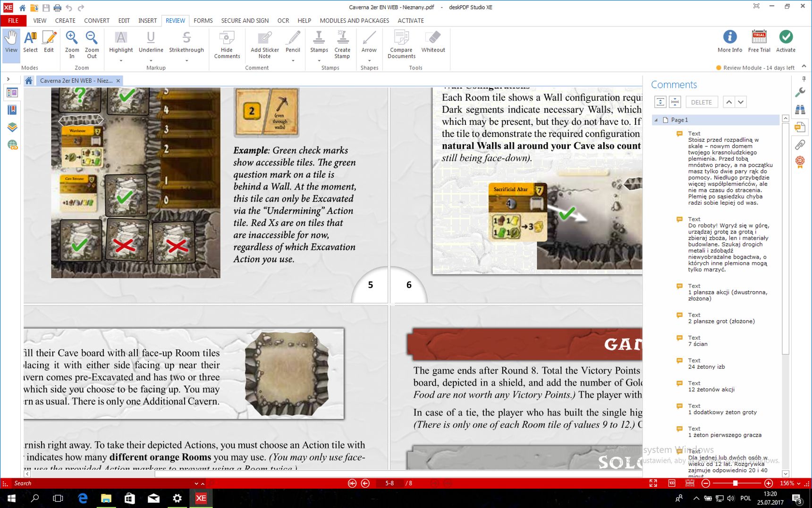812x508 pixels.
Task: Open bookmarks side panel
Action: (12, 110)
